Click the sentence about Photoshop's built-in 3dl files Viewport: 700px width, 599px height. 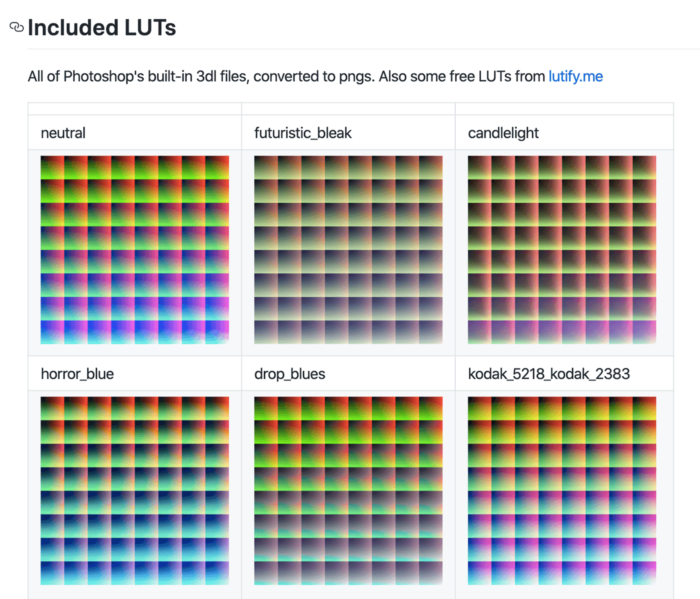(x=315, y=76)
